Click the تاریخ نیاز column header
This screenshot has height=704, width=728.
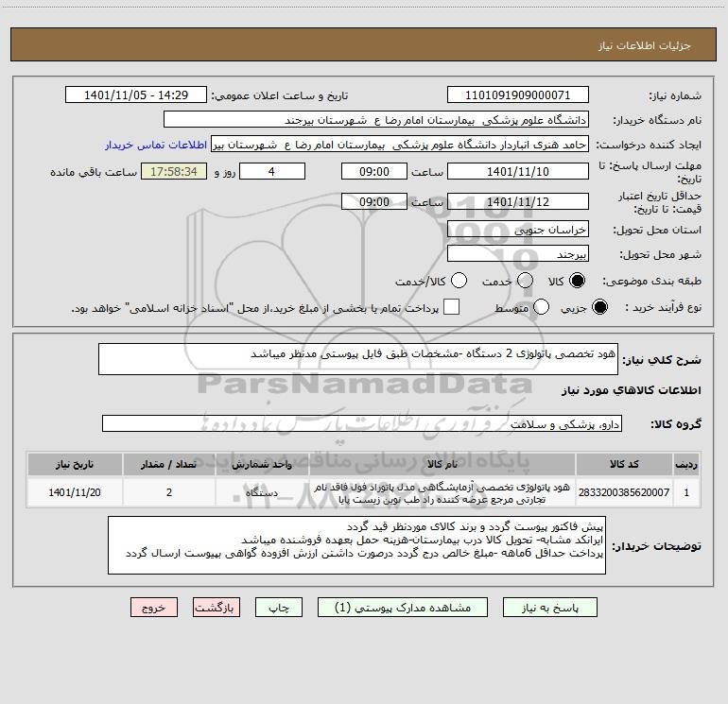[75, 465]
